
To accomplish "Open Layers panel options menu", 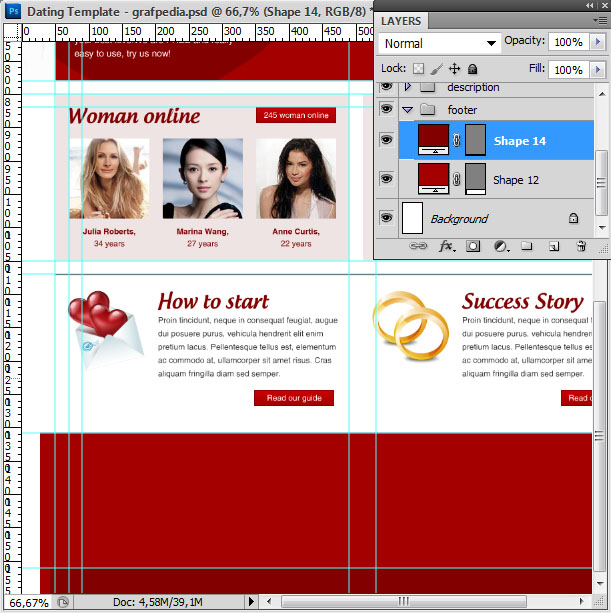I will pos(600,20).
